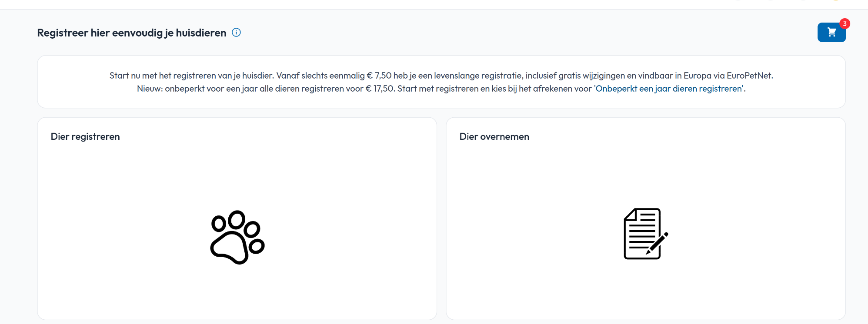Open the 'Onbeperkt een jaar dieren registreren' link

click(x=669, y=89)
